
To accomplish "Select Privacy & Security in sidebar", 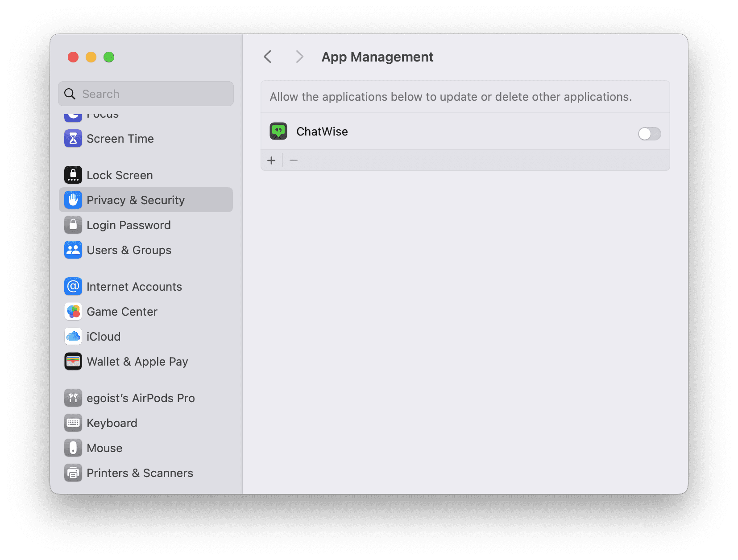I will 146,200.
